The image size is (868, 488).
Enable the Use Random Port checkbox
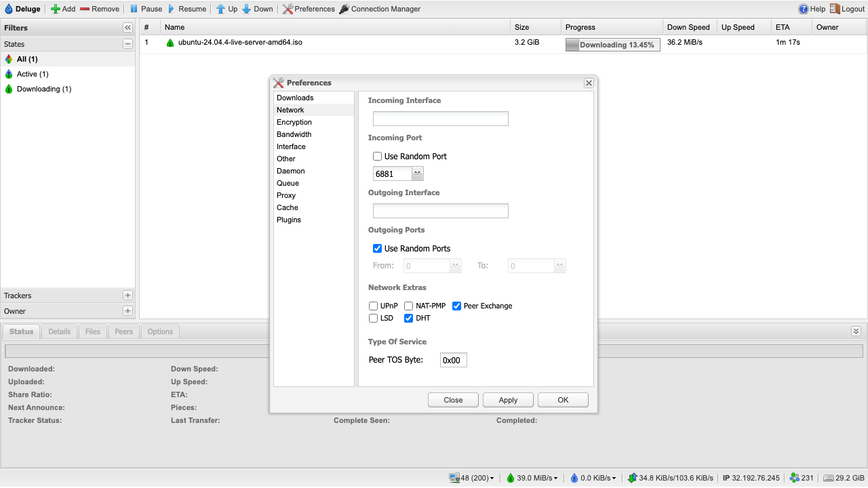pyautogui.click(x=378, y=157)
